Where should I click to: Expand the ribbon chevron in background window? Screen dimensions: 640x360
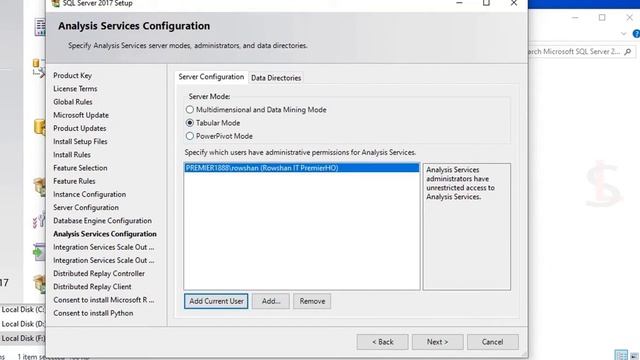point(623,33)
